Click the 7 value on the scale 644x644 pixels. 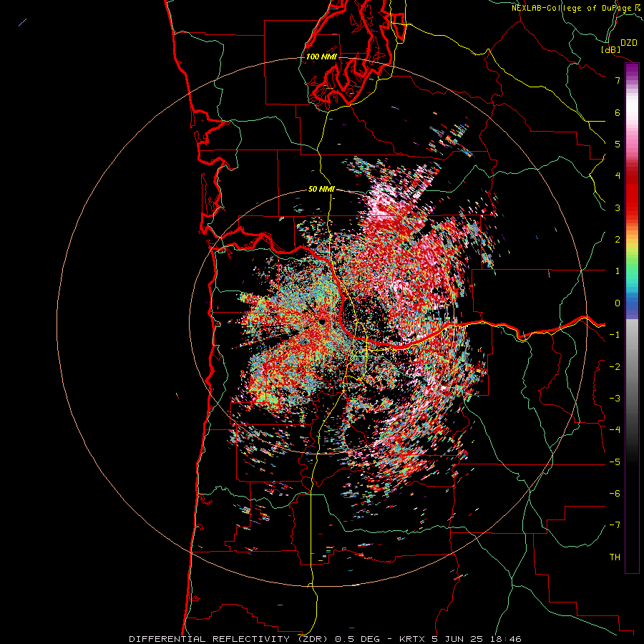click(618, 80)
